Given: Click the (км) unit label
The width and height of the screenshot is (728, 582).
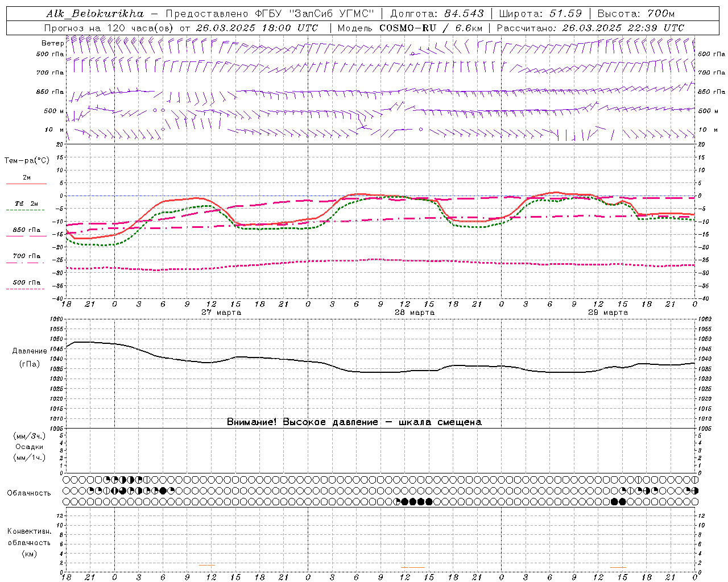Looking at the screenshot, I should 29,554.
